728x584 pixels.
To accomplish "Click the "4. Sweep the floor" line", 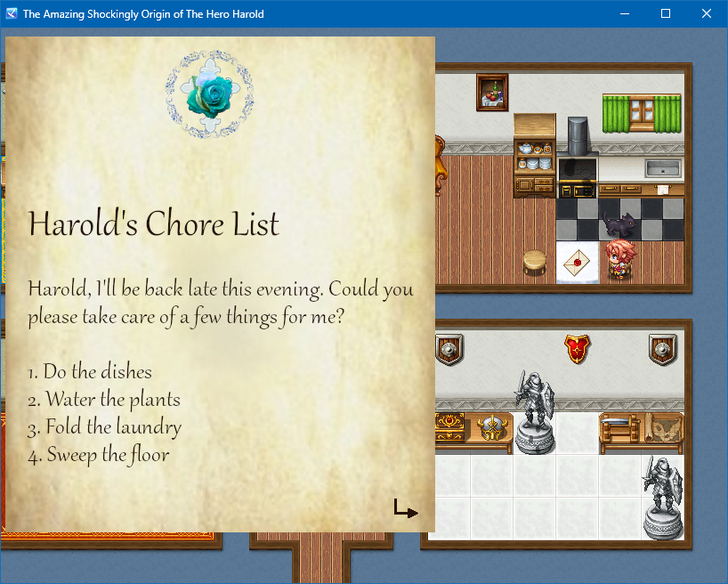I will click(x=99, y=455).
